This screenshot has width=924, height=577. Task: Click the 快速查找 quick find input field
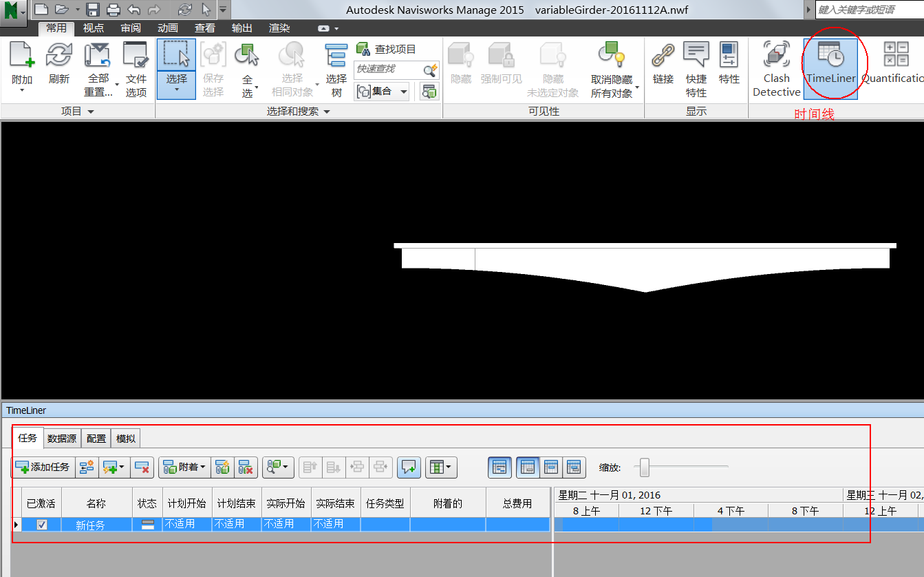point(388,70)
